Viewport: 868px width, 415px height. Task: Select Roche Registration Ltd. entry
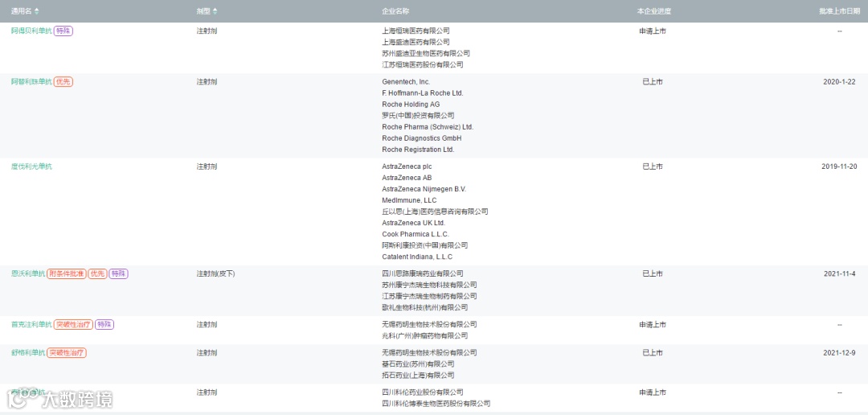418,150
